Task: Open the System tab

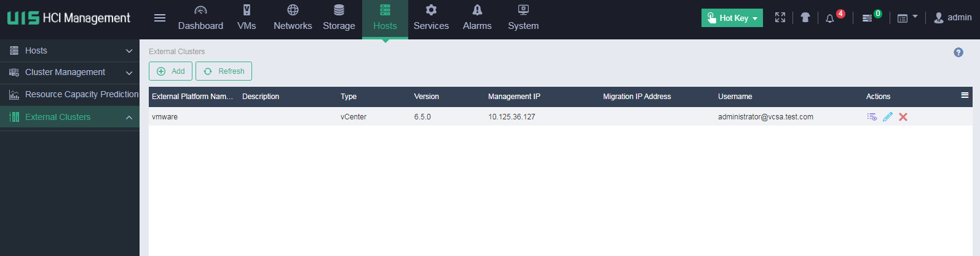Action: pos(523,18)
